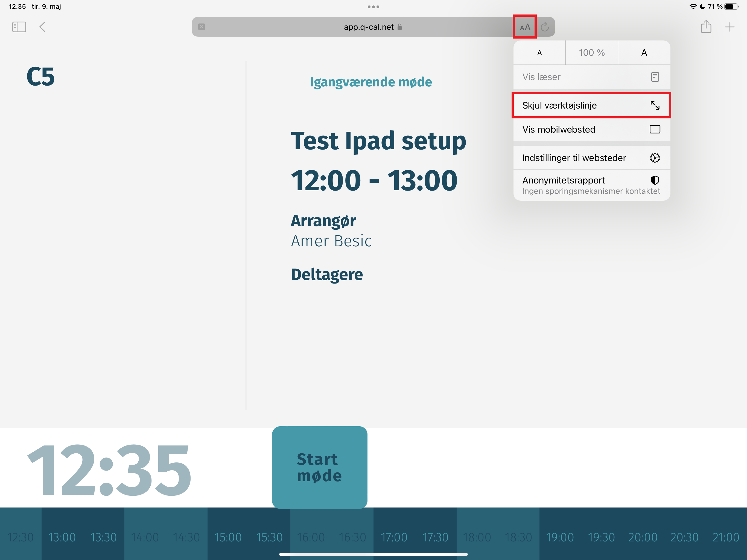Select the 16:30 timeline slot
747x560 pixels.
(x=352, y=537)
